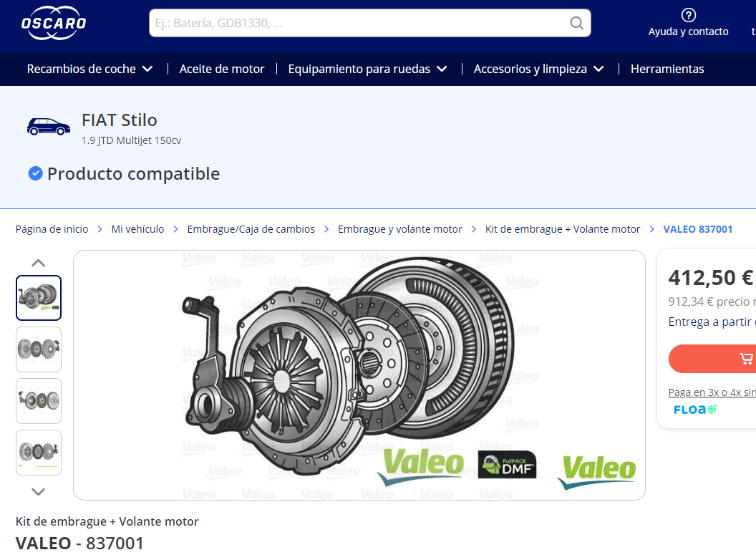This screenshot has width=756, height=555.
Task: Open Herramientas section
Action: click(667, 69)
